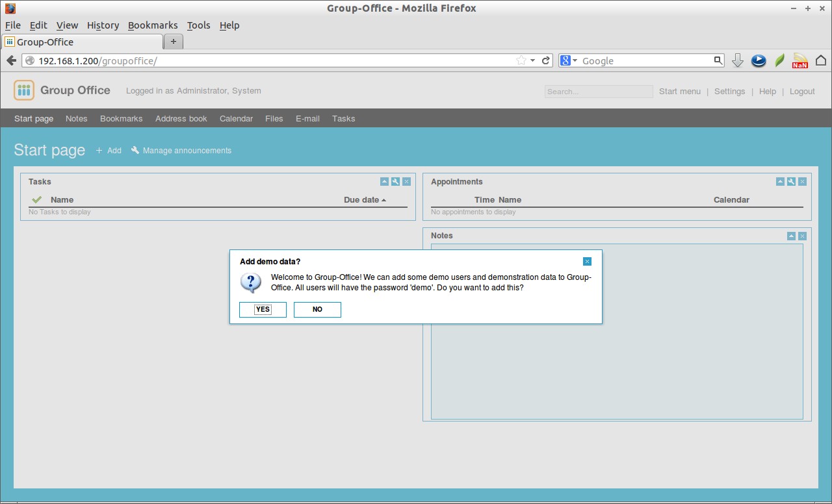Click the RSS NaN feed icon
Viewport: 832px width, 504px height.
pos(800,60)
